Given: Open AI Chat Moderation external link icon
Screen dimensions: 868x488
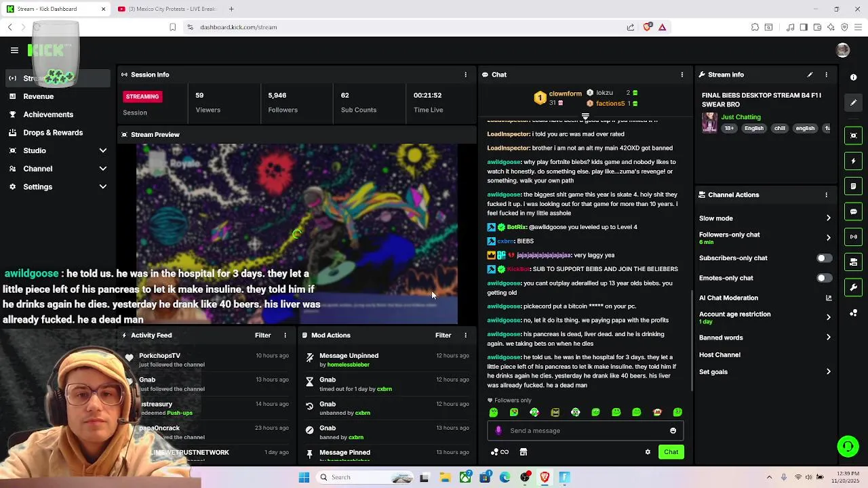Looking at the screenshot, I should pyautogui.click(x=829, y=298).
